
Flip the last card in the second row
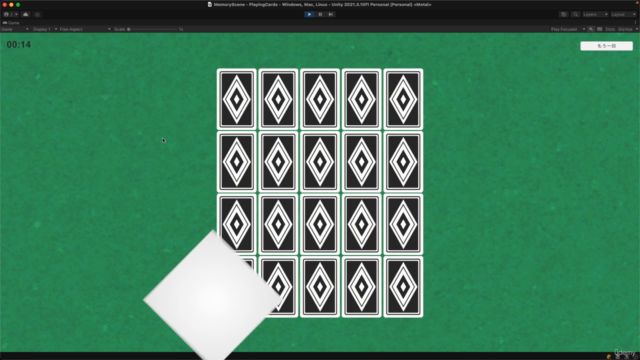click(x=403, y=162)
